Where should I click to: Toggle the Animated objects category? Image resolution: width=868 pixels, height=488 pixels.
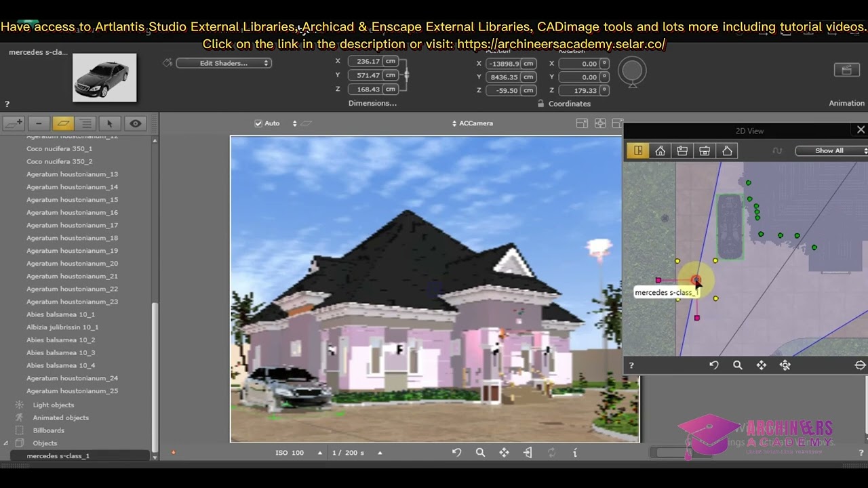pos(61,418)
